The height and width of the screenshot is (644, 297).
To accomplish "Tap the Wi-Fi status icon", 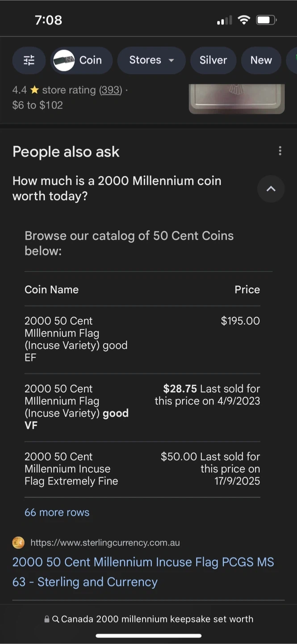I will (x=244, y=20).
